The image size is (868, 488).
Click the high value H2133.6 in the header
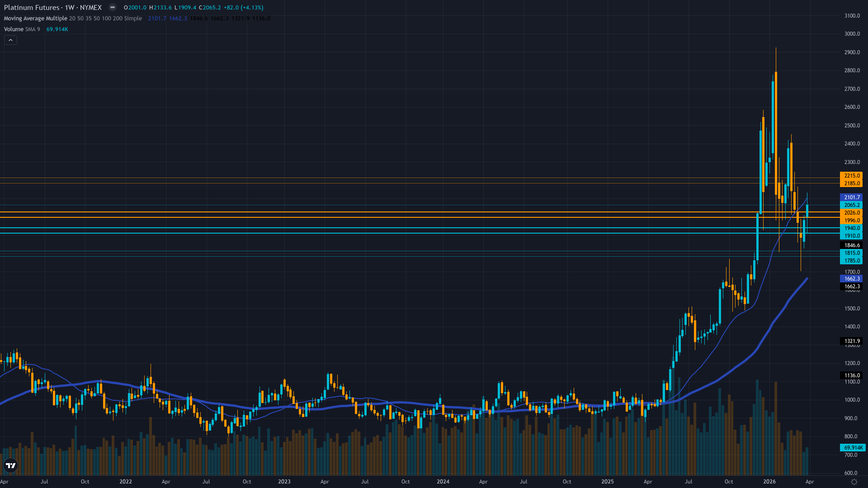click(x=160, y=8)
